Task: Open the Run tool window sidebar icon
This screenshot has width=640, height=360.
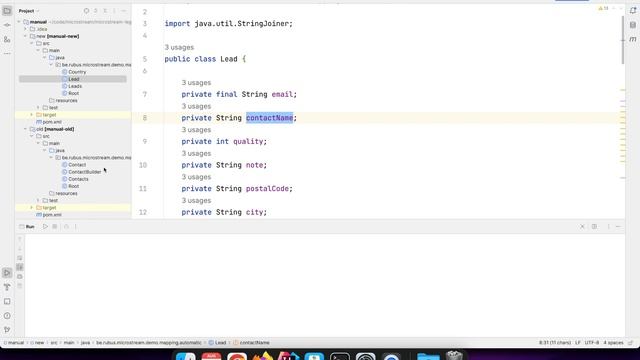Action: 7,273
